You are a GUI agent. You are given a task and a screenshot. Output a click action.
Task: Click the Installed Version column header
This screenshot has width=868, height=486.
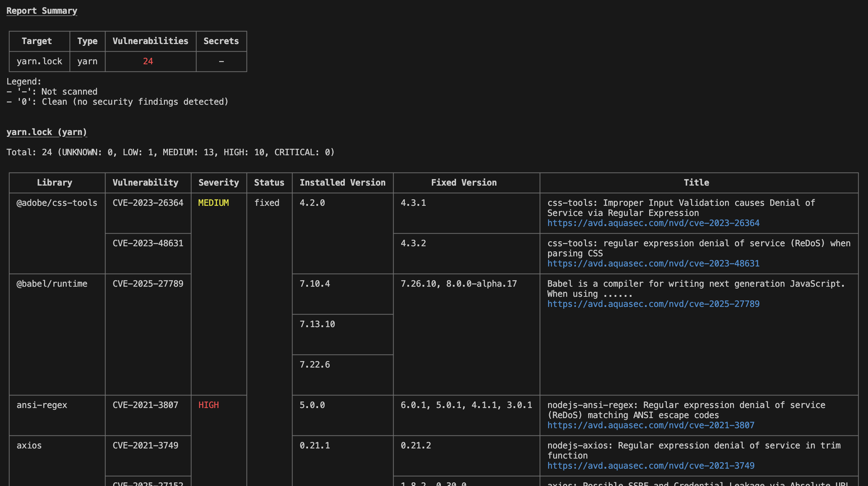tap(343, 183)
